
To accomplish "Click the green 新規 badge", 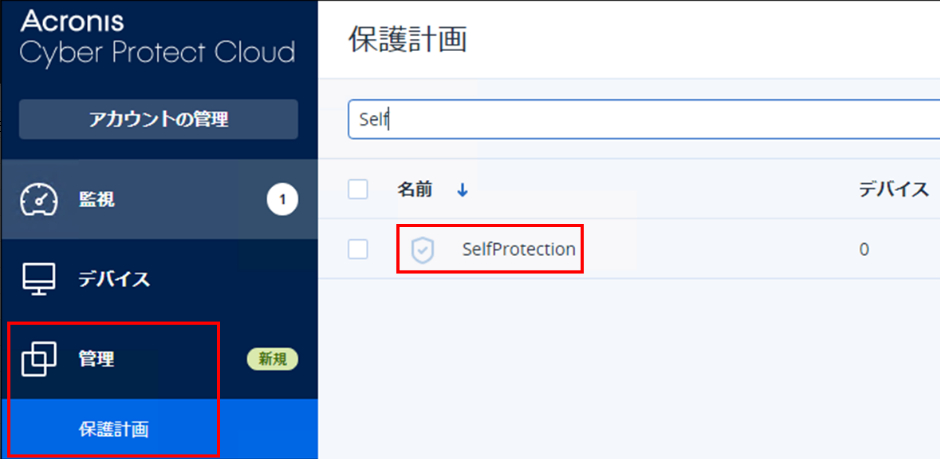I will (x=272, y=359).
